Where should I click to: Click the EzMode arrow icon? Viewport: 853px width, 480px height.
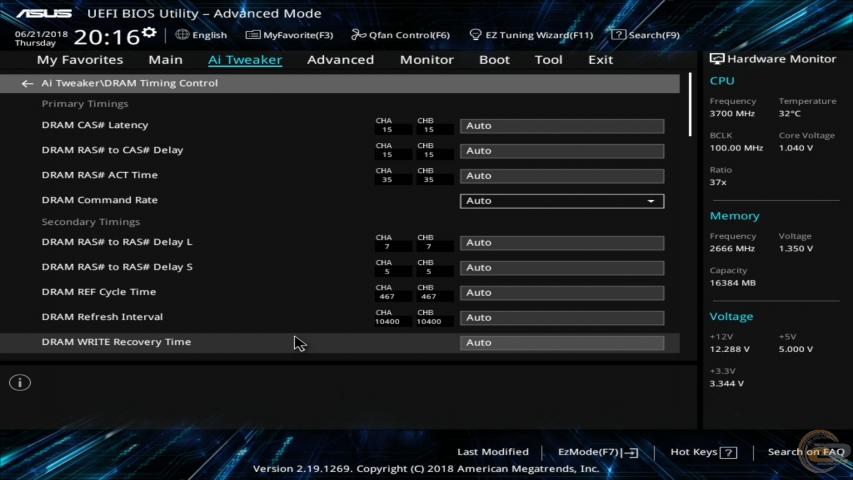pyautogui.click(x=632, y=452)
